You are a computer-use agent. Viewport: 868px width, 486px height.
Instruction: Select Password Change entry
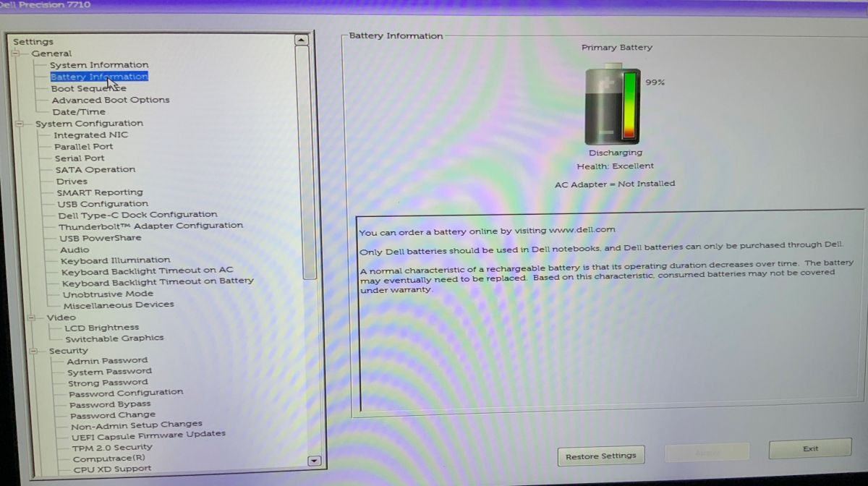coord(113,415)
